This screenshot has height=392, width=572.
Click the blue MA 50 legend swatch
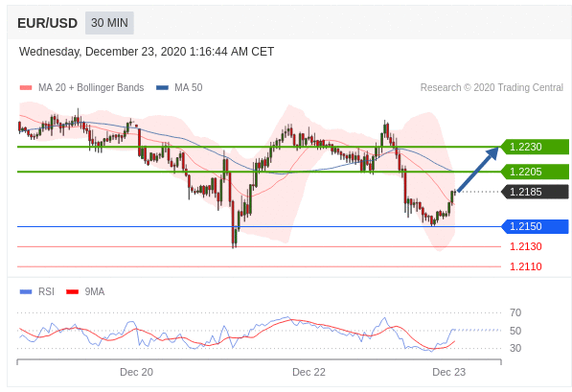point(162,87)
